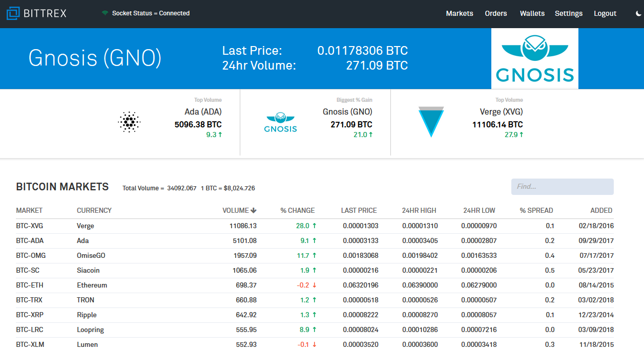This screenshot has width=644, height=352.
Task: Click the 9.3 gain figure under Ada
Action: click(x=212, y=135)
